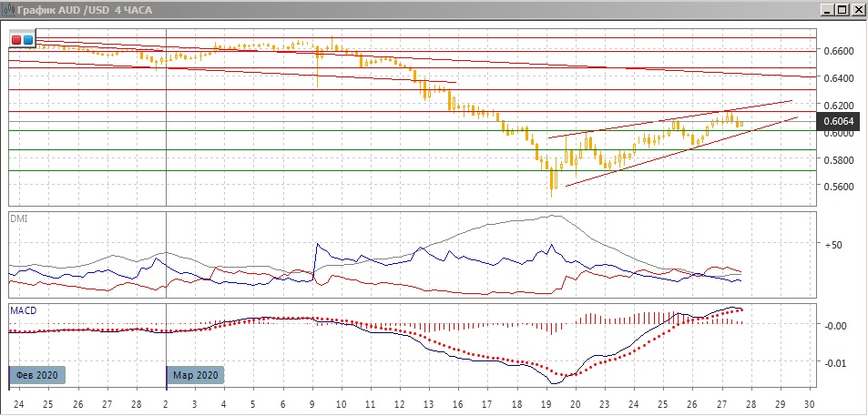Click the 0.6600 price axis value
Image resolution: width=868 pixels, height=416 pixels.
point(838,51)
